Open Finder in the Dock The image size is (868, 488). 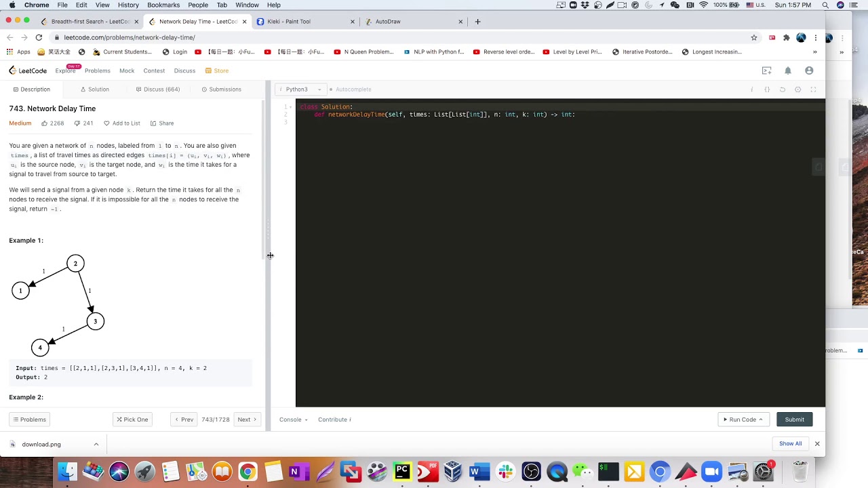(x=67, y=470)
